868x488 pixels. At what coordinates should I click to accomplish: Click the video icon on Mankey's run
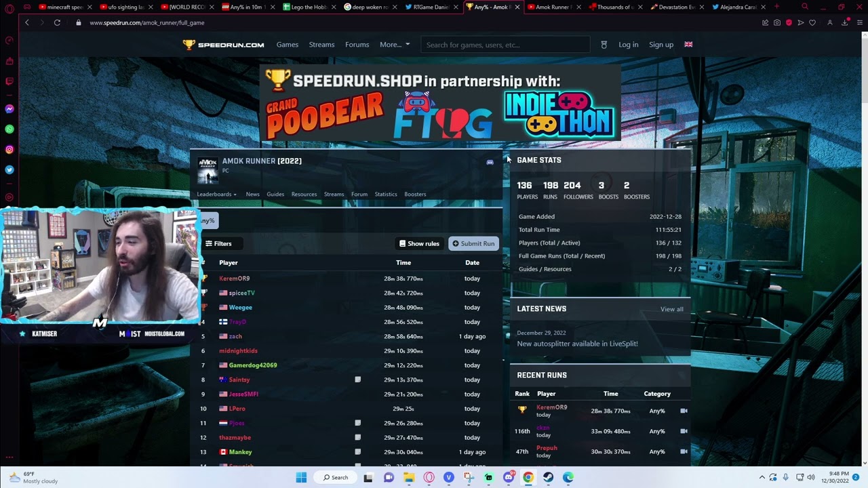click(357, 452)
